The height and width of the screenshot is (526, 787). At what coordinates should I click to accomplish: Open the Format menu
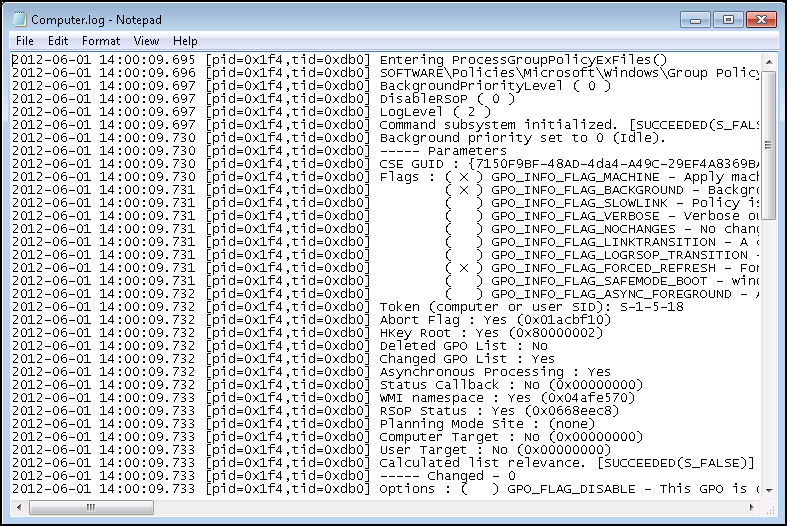(101, 41)
